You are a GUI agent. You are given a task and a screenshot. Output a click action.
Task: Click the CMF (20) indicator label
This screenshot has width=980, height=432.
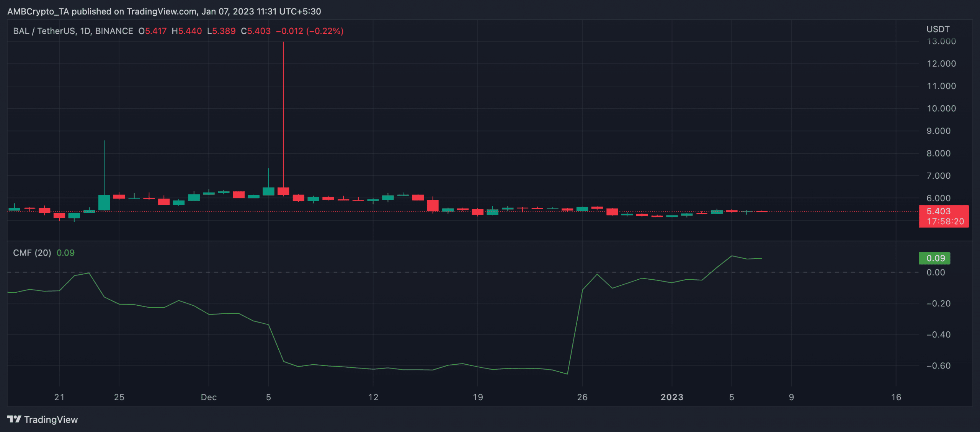click(x=32, y=253)
